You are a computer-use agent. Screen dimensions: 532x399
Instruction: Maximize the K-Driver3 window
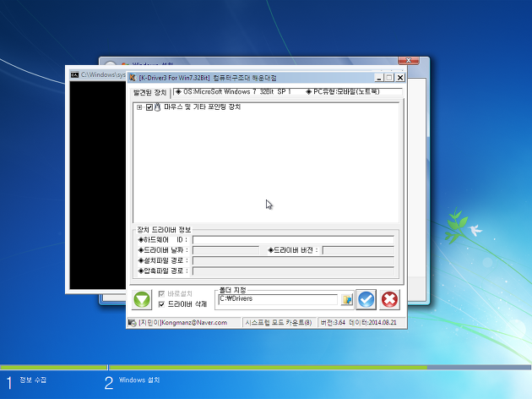(x=389, y=78)
